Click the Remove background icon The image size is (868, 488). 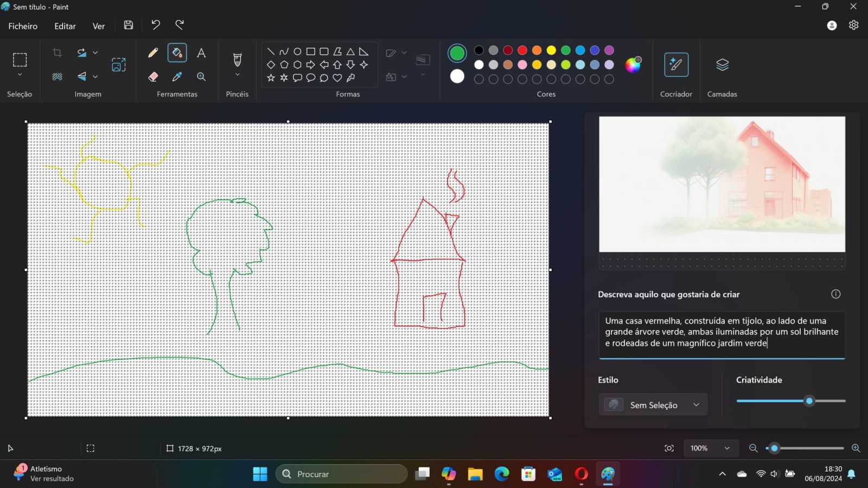(x=57, y=76)
